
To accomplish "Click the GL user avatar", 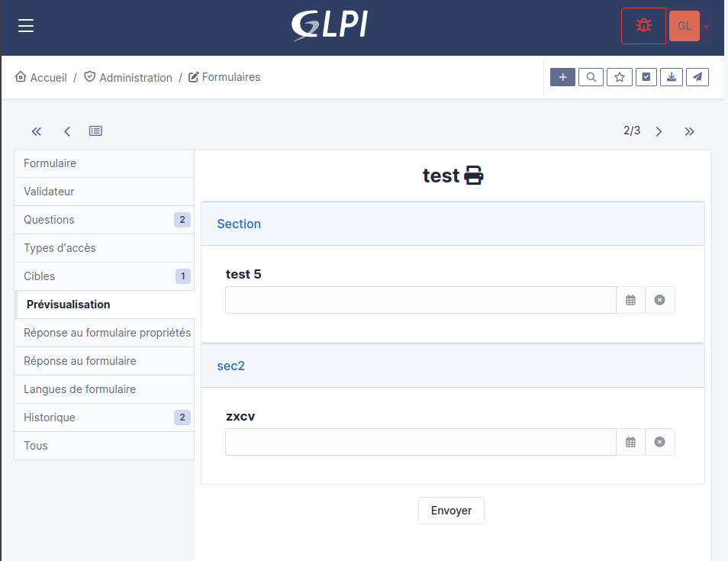I will click(685, 26).
